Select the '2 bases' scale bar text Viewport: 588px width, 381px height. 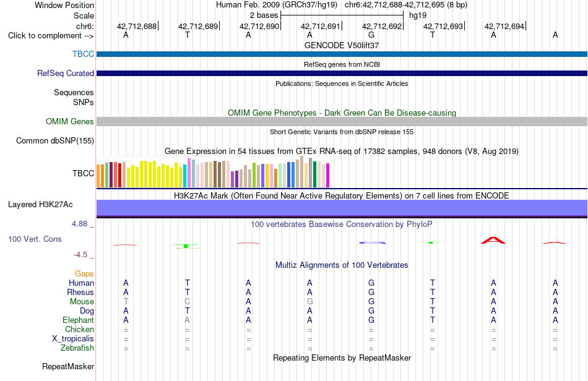click(264, 15)
